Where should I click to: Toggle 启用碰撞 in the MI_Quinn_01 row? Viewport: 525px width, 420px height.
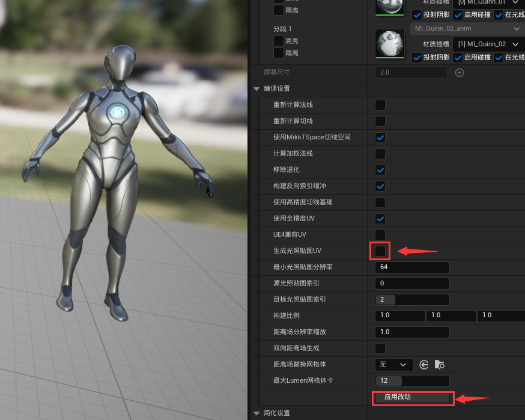(458, 15)
